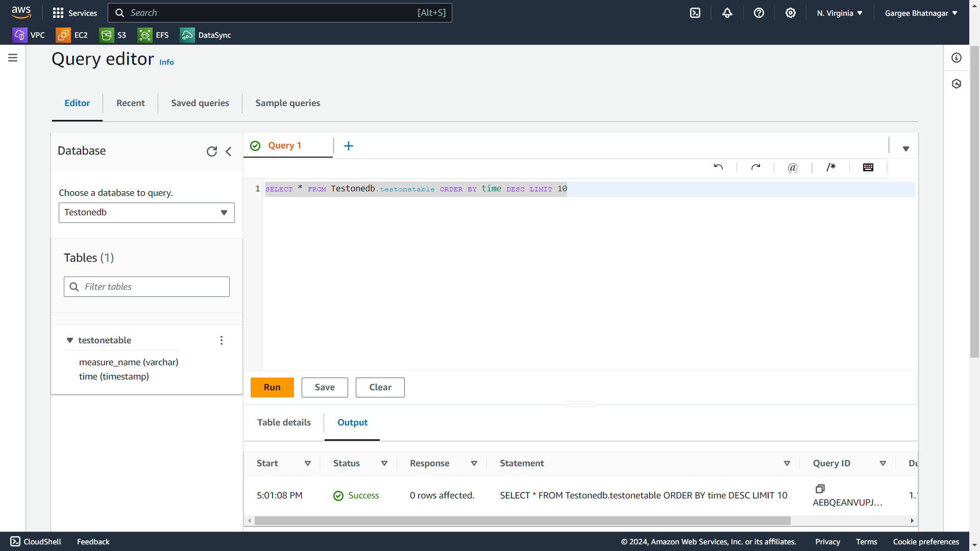The width and height of the screenshot is (980, 551).
Task: Sort by the Status column arrow
Action: pyautogui.click(x=384, y=464)
